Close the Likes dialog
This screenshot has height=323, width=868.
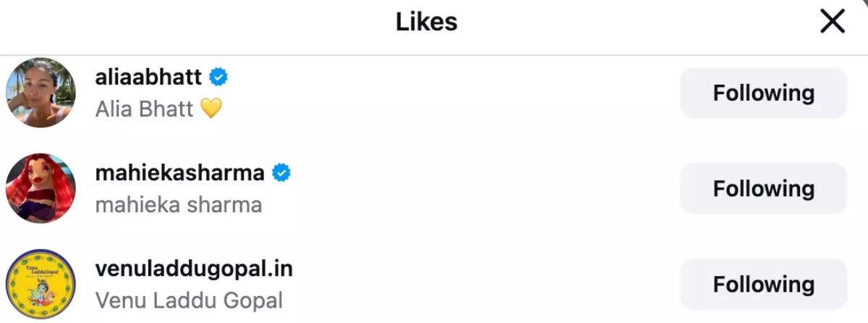(x=833, y=22)
